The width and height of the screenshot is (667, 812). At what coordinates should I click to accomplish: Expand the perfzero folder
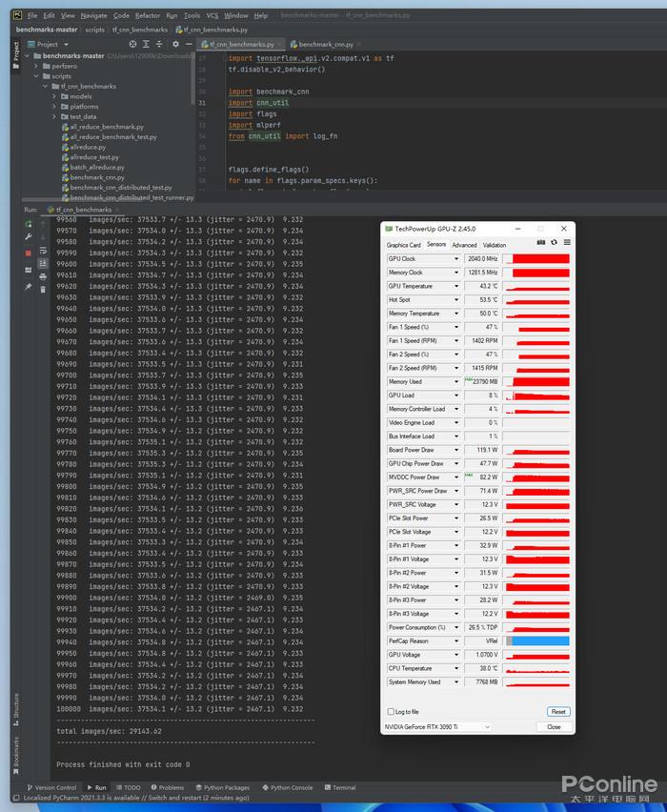(x=36, y=67)
